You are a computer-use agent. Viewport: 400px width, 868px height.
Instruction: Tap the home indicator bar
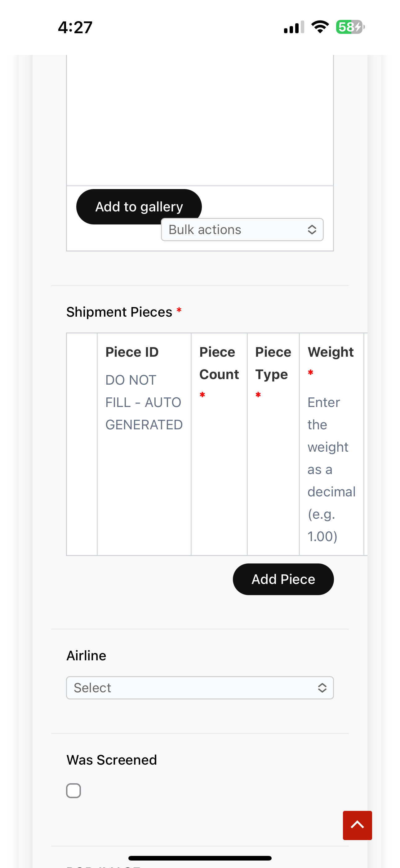(x=200, y=858)
